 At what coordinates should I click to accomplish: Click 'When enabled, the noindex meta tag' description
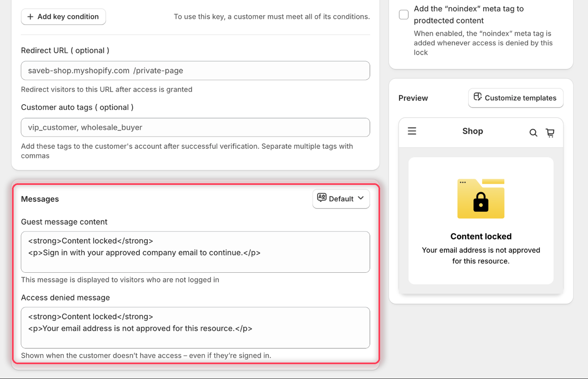[x=483, y=43]
